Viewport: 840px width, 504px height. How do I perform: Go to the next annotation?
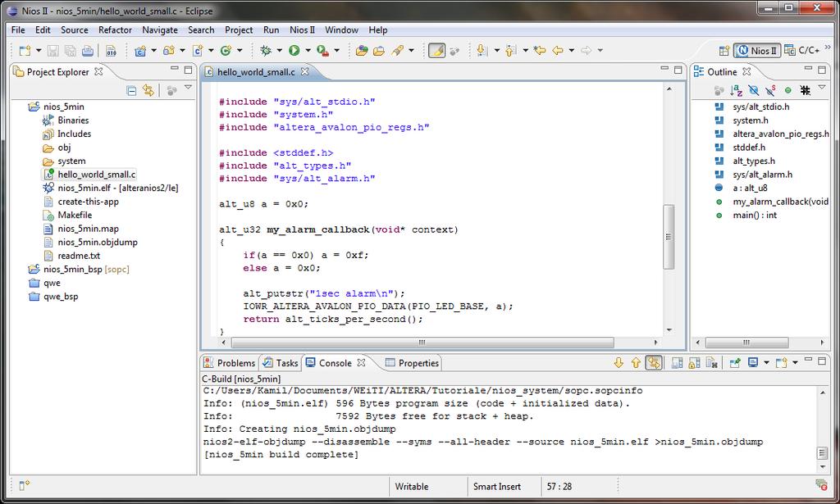click(482, 50)
